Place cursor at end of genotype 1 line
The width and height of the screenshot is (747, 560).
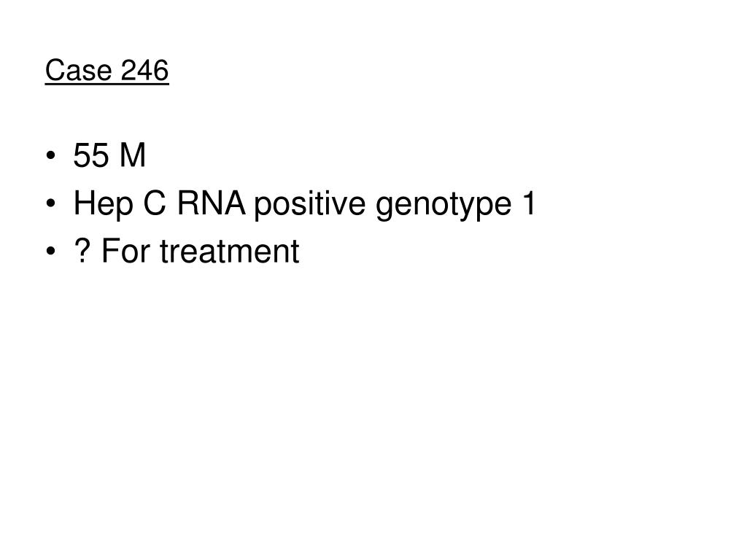tap(537, 203)
